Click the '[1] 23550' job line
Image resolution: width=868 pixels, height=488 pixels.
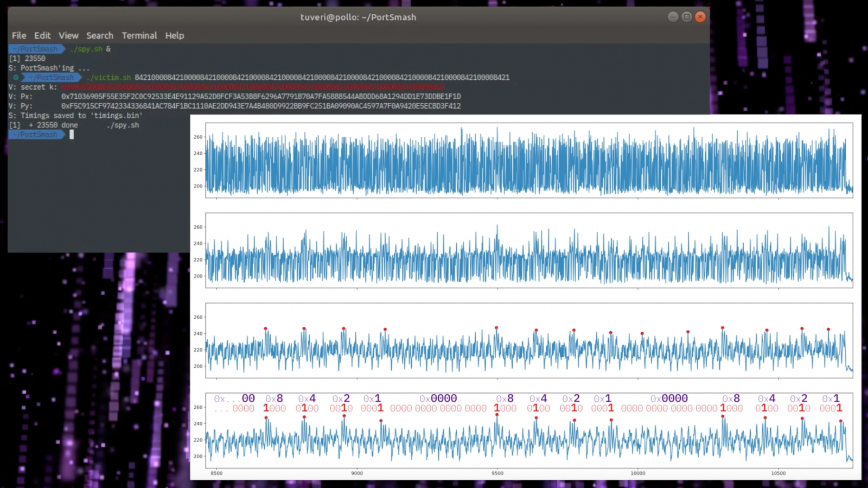pyautogui.click(x=27, y=59)
